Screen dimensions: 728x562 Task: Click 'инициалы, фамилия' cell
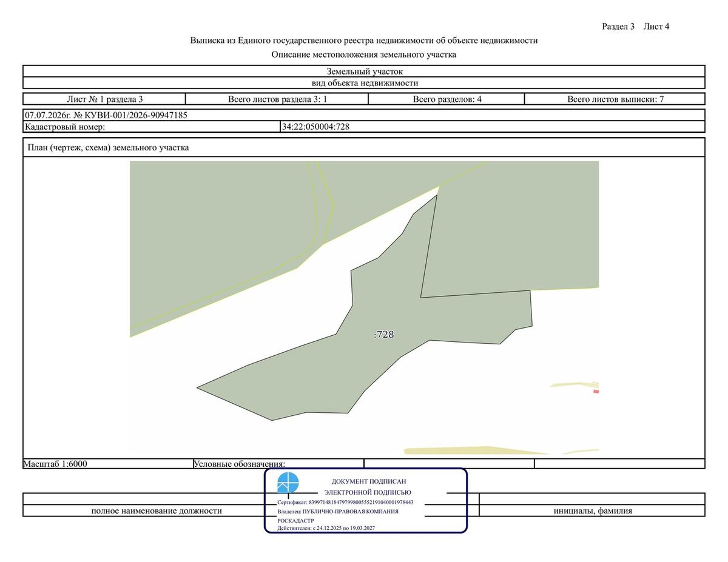click(x=592, y=510)
